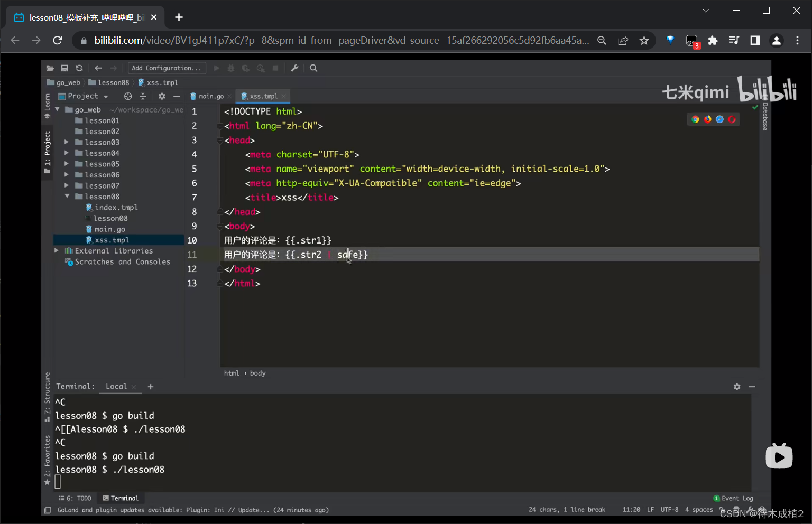Collapse the lesson08 folder
The image size is (812, 524).
tap(67, 196)
